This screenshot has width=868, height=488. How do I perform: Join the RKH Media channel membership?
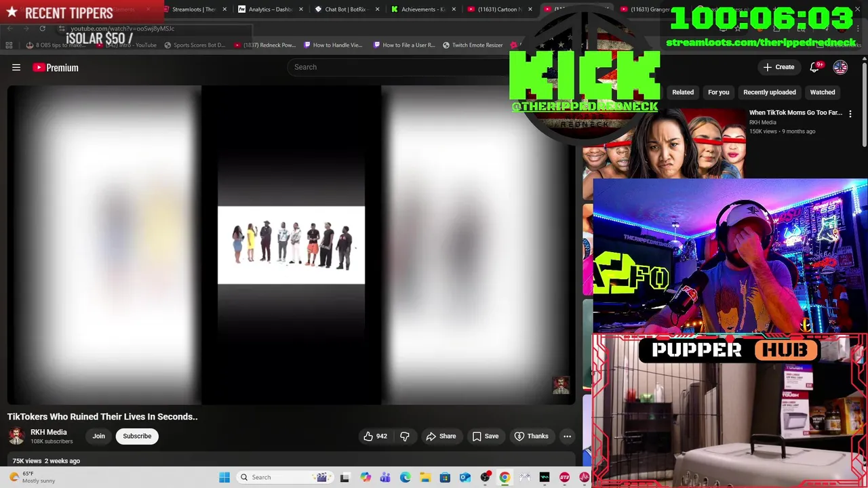pyautogui.click(x=98, y=436)
